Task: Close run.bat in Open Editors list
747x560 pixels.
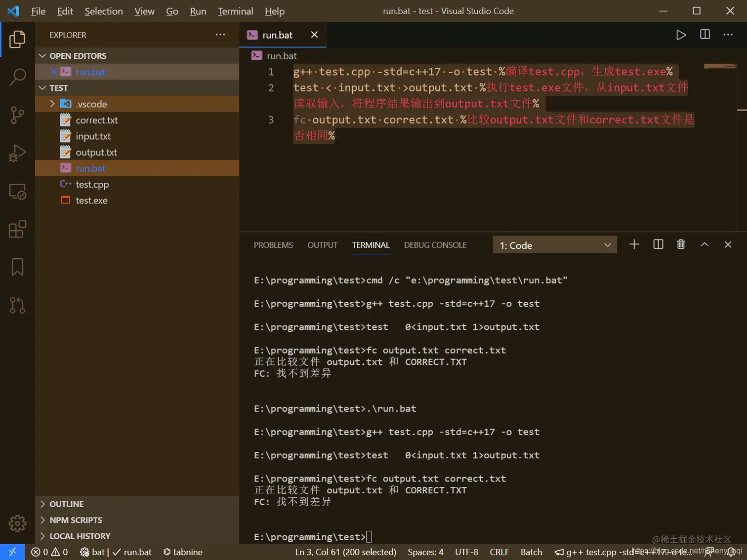Action: tap(54, 72)
